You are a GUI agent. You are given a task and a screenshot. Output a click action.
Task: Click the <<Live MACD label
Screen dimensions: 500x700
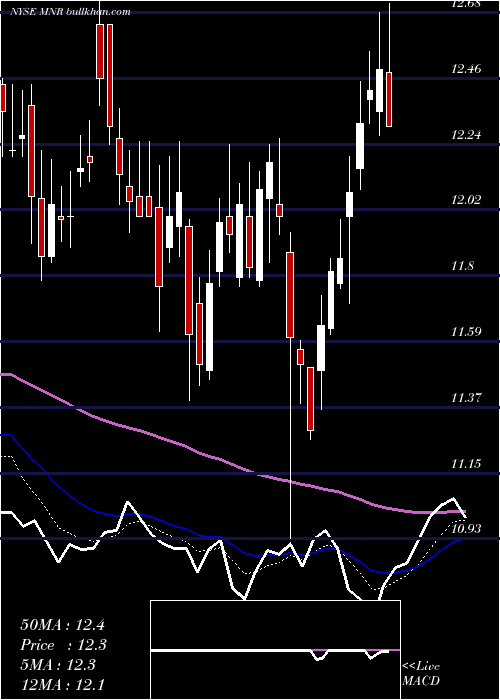(421, 673)
